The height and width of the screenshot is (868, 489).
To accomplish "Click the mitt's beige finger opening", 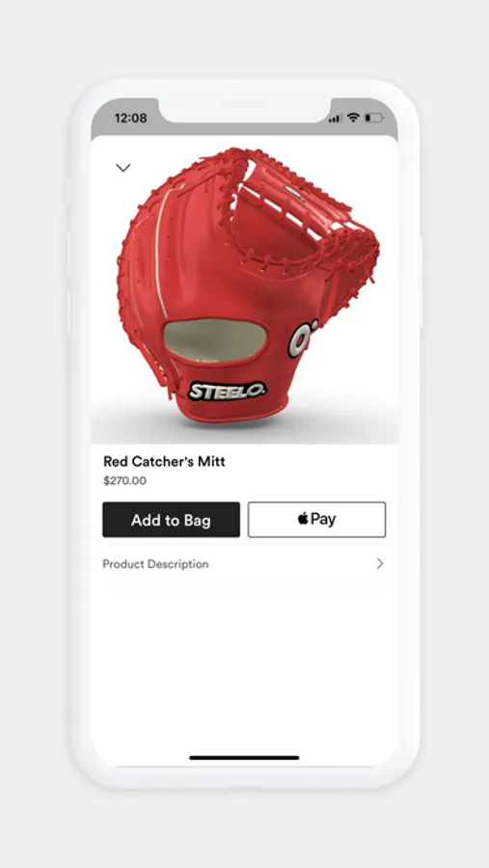I will pyautogui.click(x=215, y=341).
